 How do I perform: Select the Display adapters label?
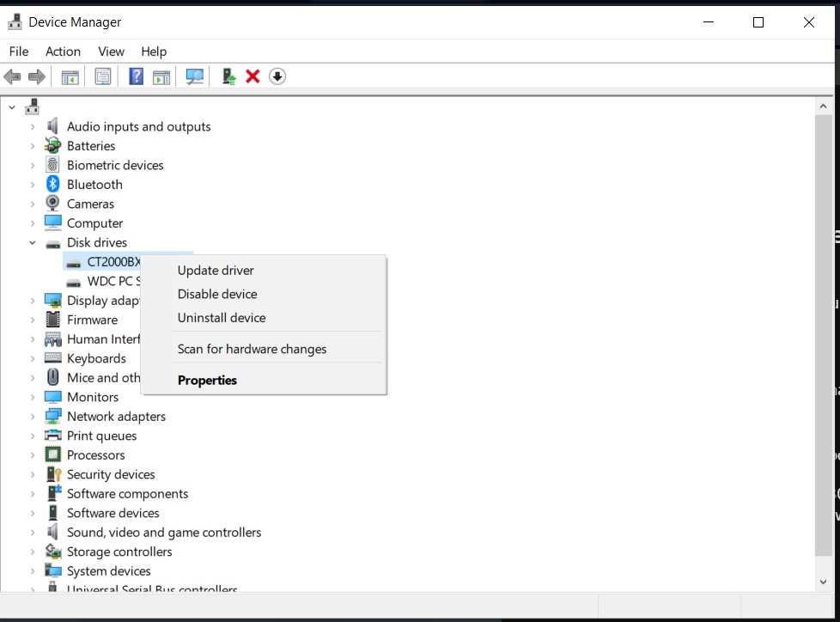click(x=103, y=301)
